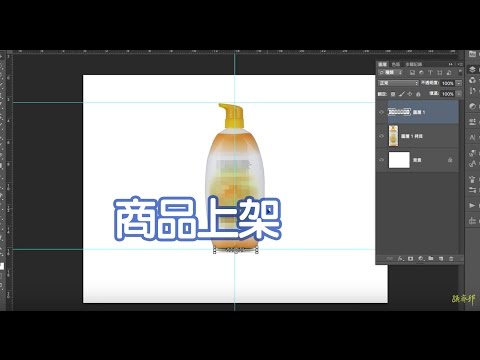Add a layer mask icon
Image resolution: width=480 pixels, height=360 pixels.
411,258
